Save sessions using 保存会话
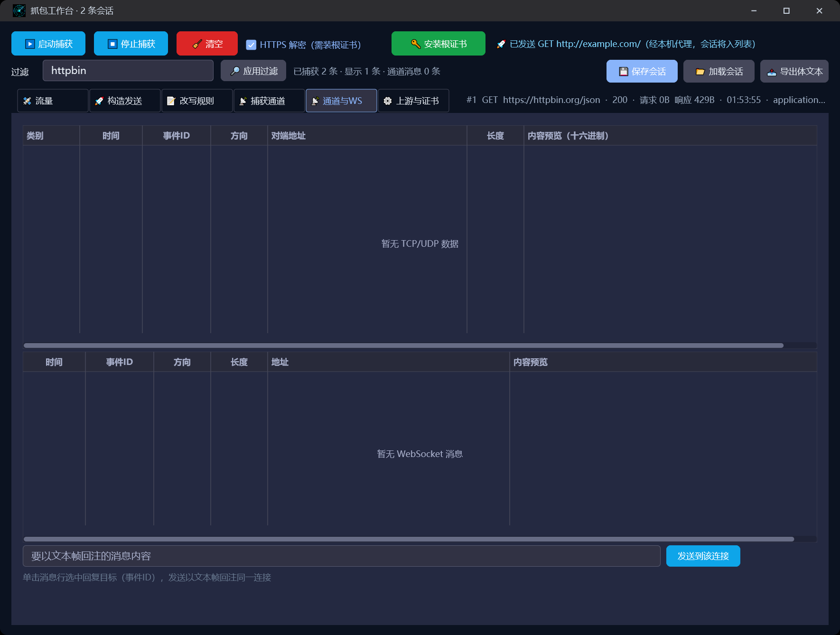This screenshot has height=635, width=840. 642,71
